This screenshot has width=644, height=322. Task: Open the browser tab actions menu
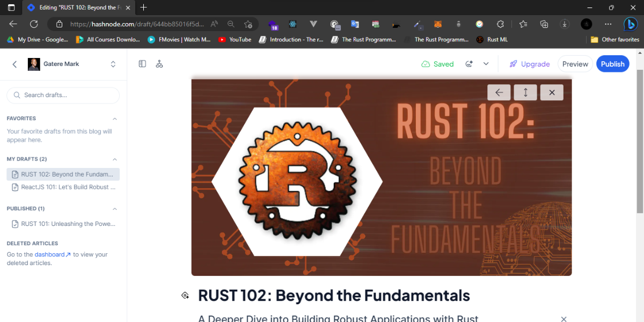click(x=11, y=8)
